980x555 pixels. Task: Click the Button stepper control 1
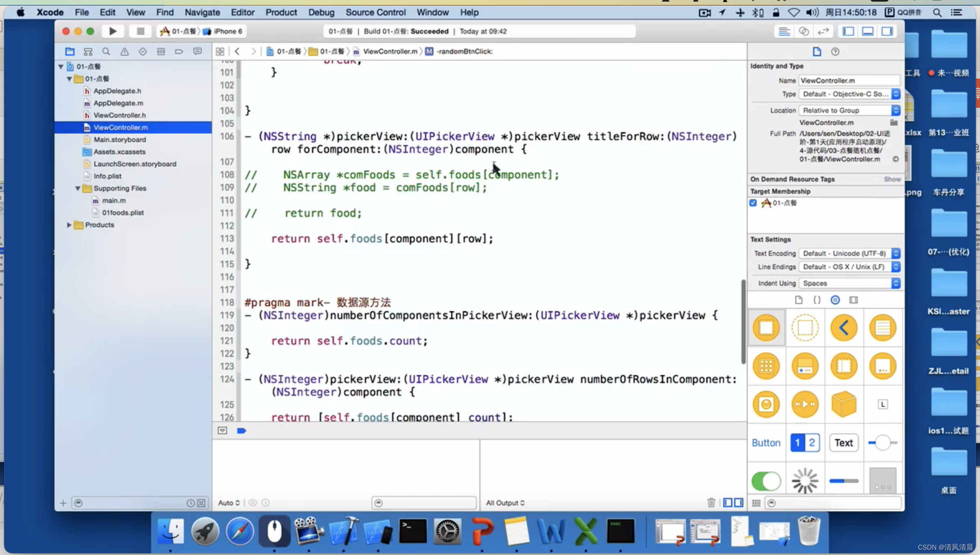pos(798,442)
